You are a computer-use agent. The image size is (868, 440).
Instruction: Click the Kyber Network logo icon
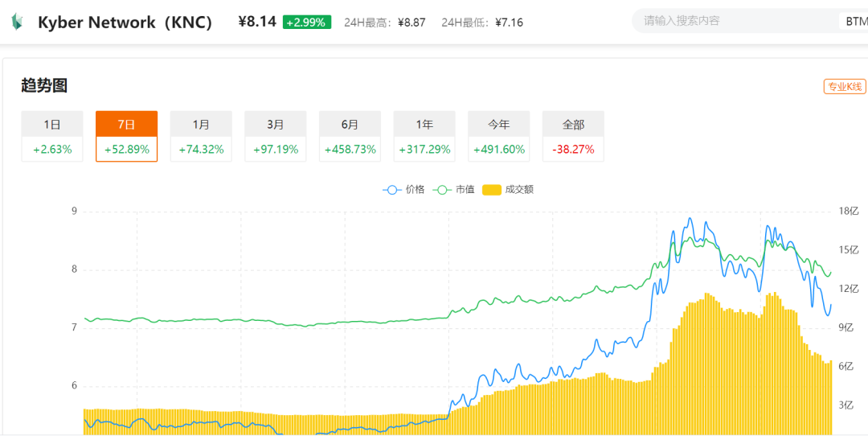17,23
